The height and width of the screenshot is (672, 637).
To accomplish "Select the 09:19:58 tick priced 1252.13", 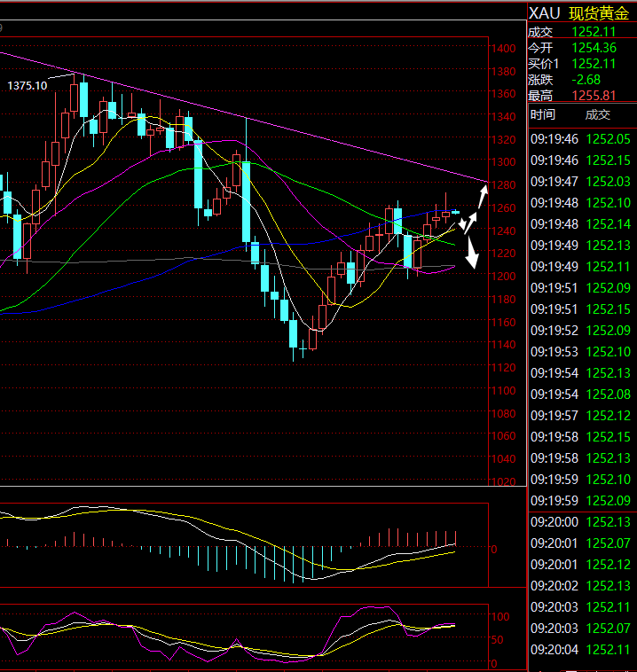I will (x=580, y=458).
